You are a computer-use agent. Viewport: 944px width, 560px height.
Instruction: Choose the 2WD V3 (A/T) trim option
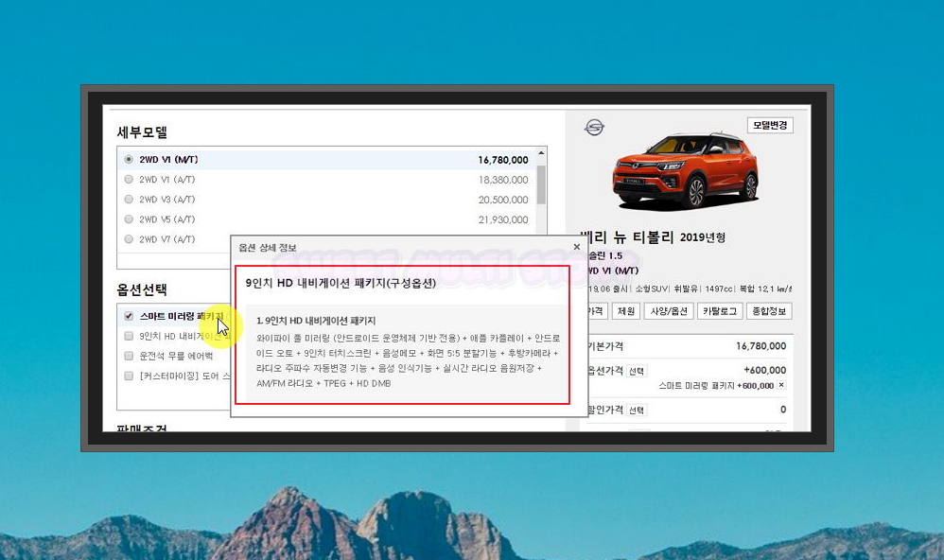click(129, 200)
